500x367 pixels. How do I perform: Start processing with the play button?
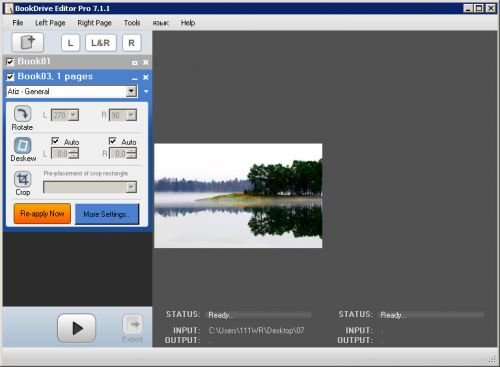click(77, 328)
